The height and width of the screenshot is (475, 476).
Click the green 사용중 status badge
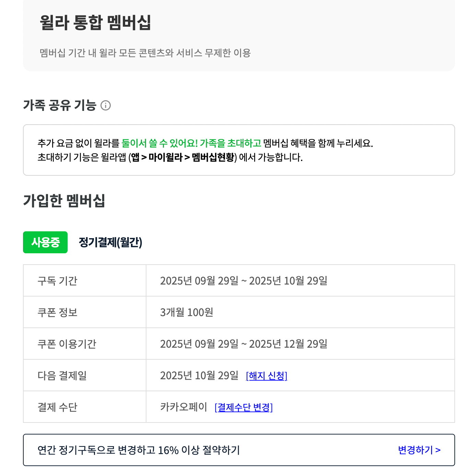[45, 243]
